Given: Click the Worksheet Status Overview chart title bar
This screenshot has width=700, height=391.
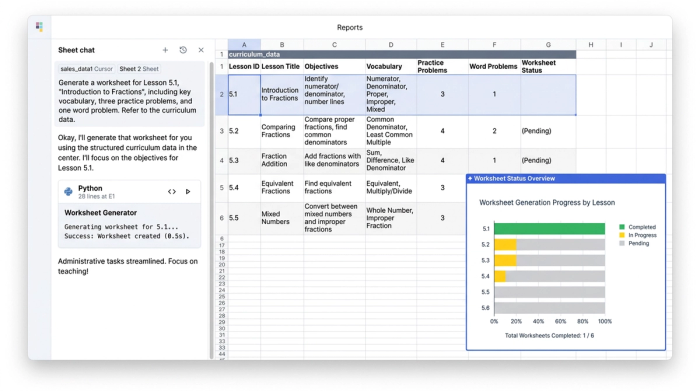Looking at the screenshot, I should (566, 179).
